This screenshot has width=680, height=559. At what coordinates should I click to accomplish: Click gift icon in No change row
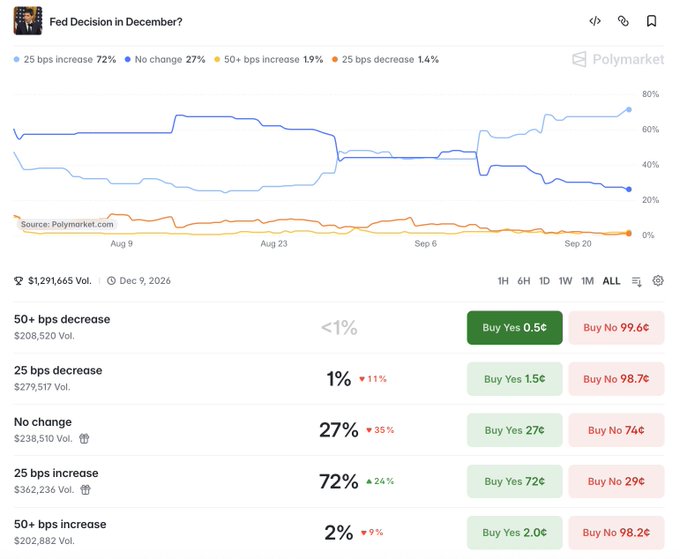(84, 438)
